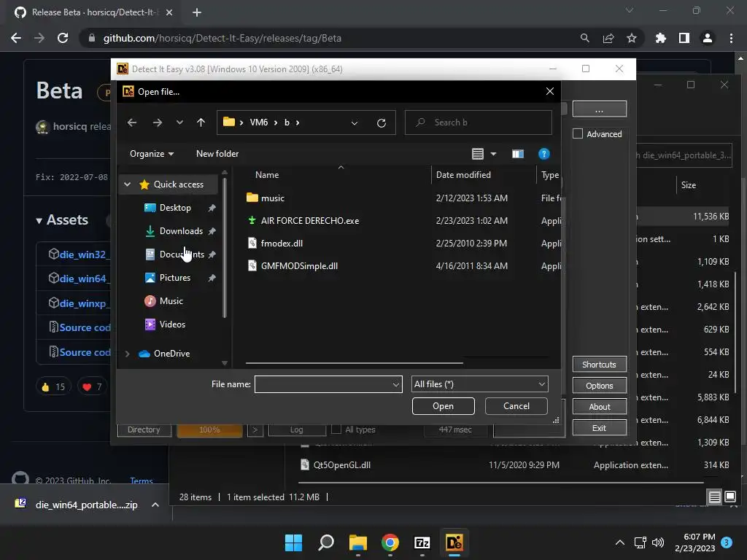The width and height of the screenshot is (747, 560).
Task: Sort by the Name column header
Action: 267,175
